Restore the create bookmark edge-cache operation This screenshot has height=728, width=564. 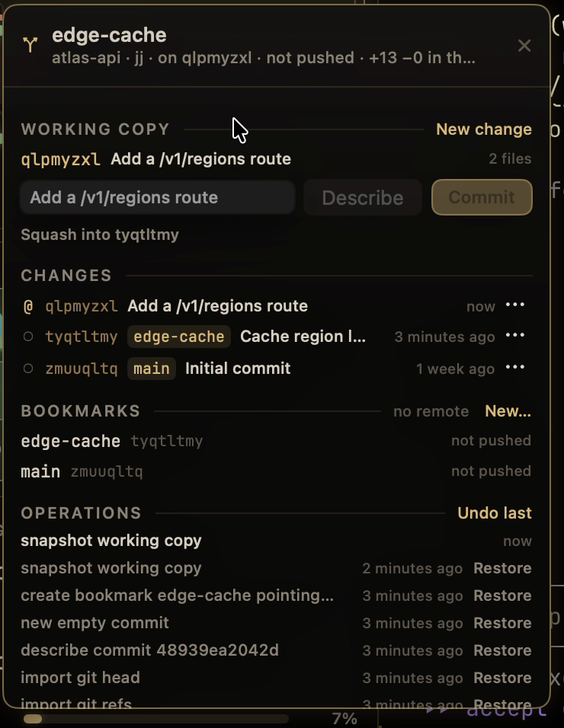(502, 595)
